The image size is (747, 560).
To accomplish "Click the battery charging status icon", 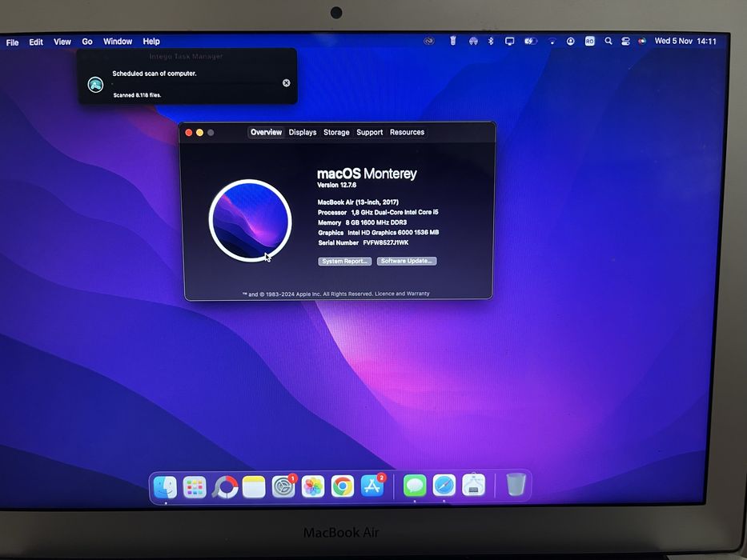I will pyautogui.click(x=530, y=42).
